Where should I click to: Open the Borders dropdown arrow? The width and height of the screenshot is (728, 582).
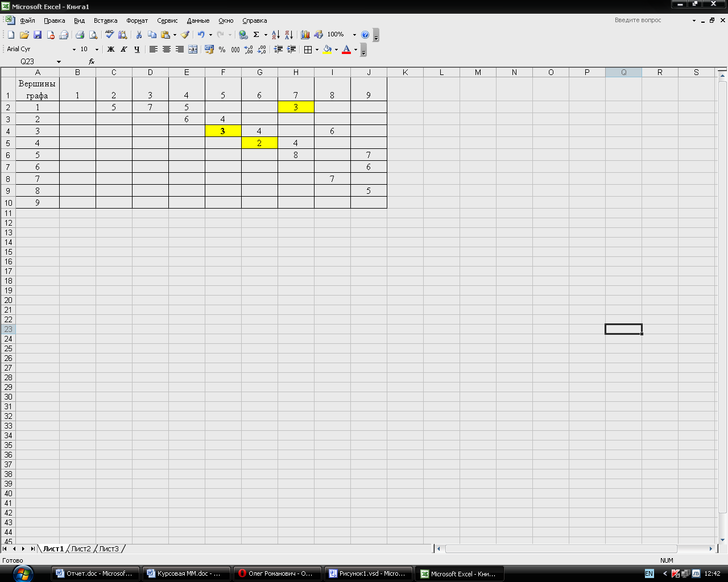(317, 49)
